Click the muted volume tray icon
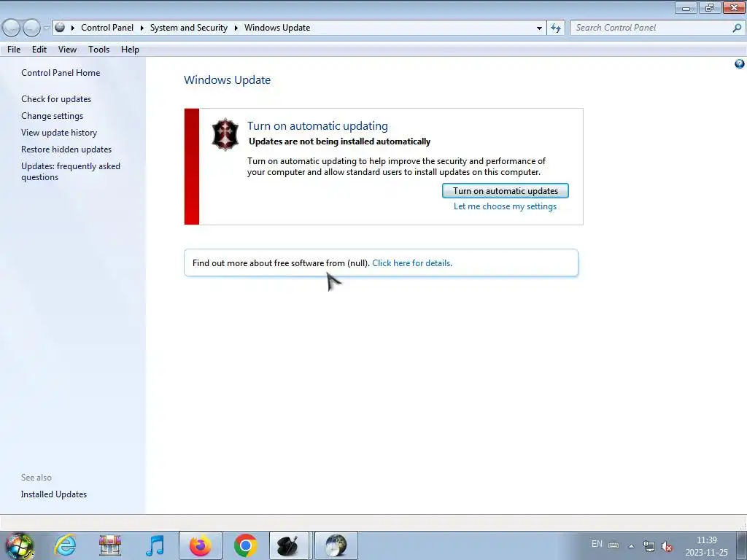The image size is (747, 560). pos(667,546)
